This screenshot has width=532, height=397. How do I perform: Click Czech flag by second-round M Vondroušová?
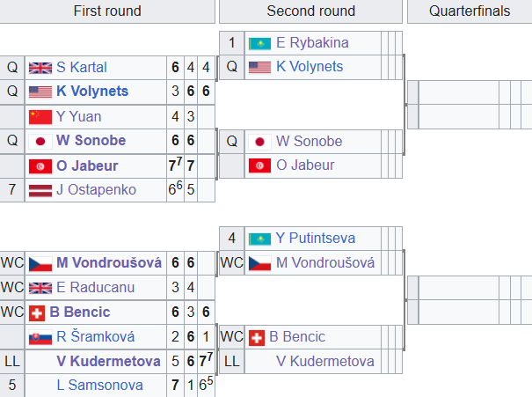click(x=259, y=263)
